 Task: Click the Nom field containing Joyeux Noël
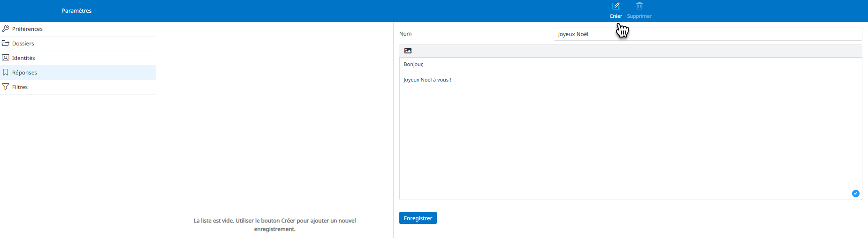tap(708, 34)
